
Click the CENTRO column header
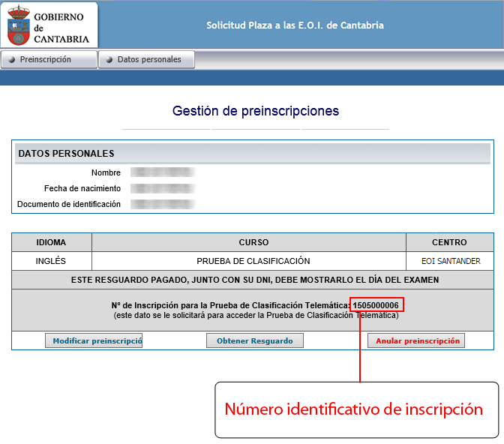[450, 242]
